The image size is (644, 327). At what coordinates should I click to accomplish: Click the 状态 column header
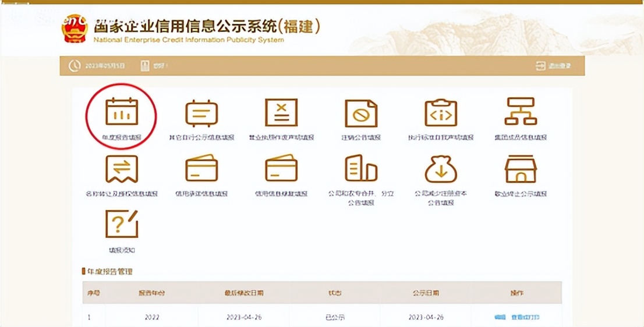tap(335, 293)
